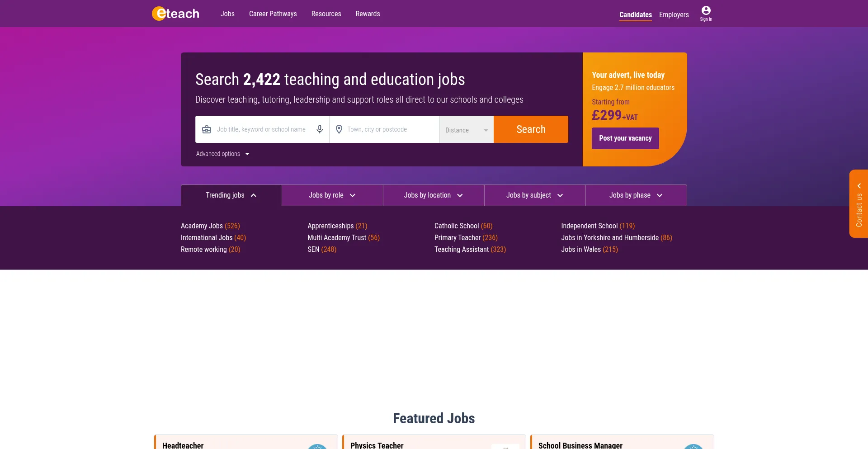Open the Jobs by location tab
The image size is (868, 449).
[x=434, y=195]
